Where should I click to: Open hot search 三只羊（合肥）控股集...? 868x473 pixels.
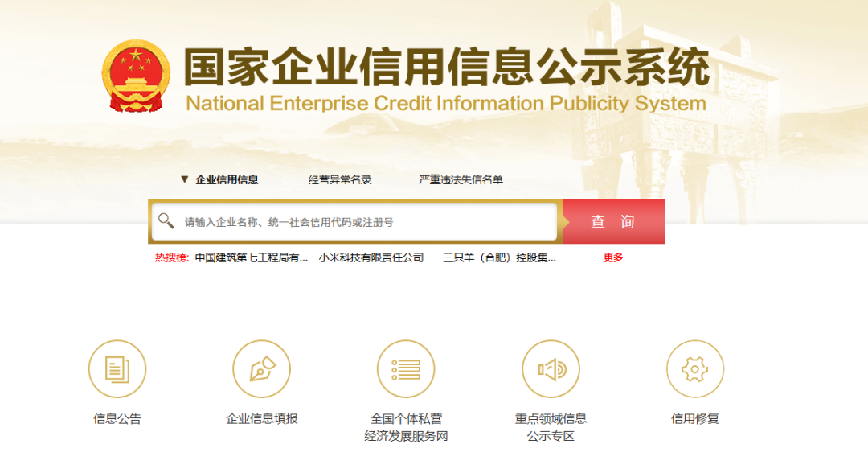tap(499, 257)
